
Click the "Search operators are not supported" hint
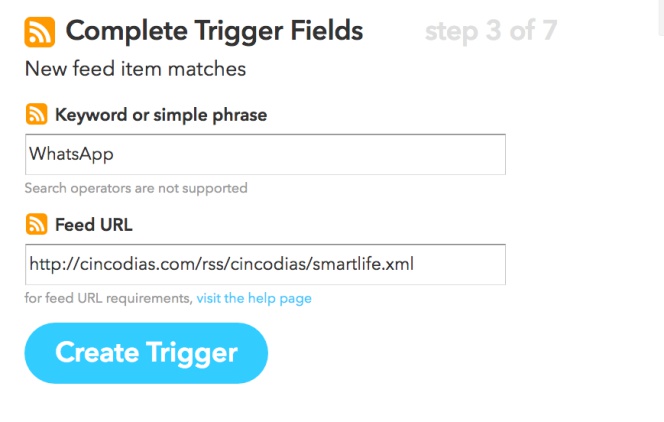(x=136, y=188)
